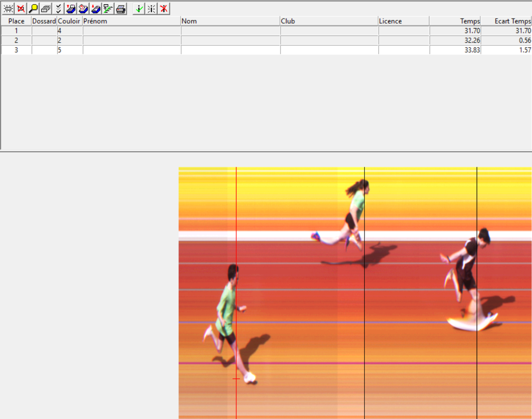Click the card box icon with question mark
The width and height of the screenshot is (532, 419).
(83, 9)
